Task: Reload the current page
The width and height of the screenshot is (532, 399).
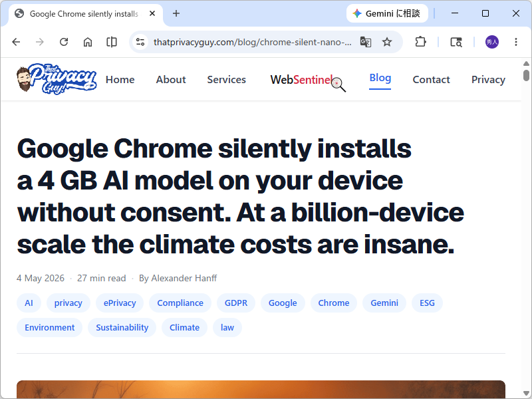Action: click(x=64, y=42)
